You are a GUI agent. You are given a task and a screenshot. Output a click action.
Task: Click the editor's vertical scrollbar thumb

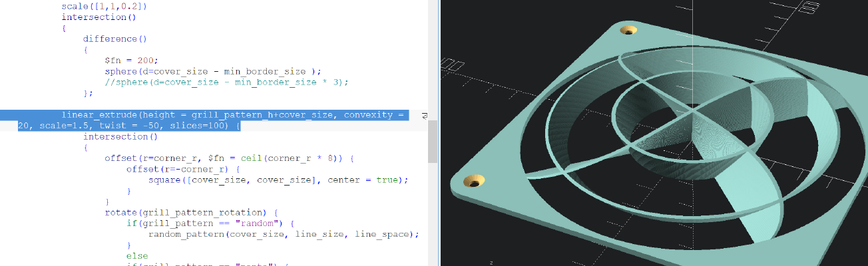[x=433, y=142]
